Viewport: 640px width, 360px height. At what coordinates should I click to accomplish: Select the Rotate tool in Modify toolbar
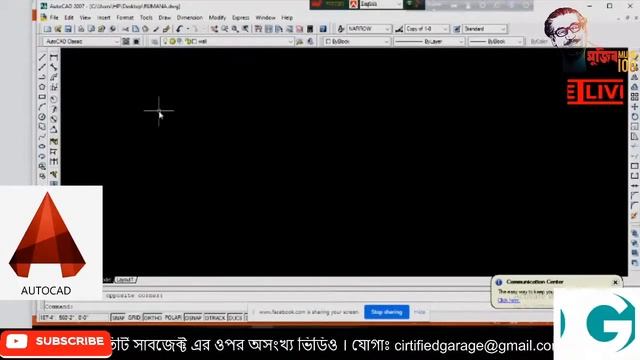click(635, 117)
